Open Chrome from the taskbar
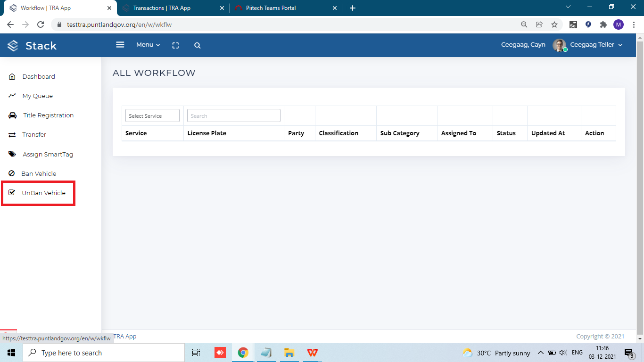The image size is (644, 362). 243,353
